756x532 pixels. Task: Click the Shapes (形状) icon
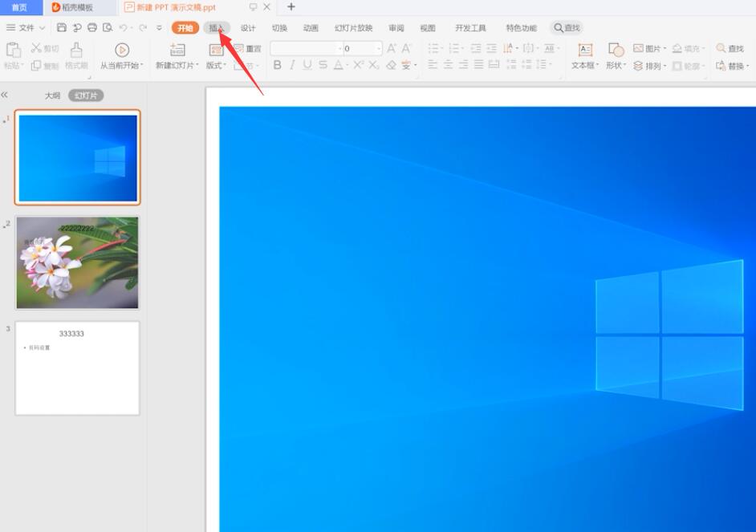click(616, 50)
